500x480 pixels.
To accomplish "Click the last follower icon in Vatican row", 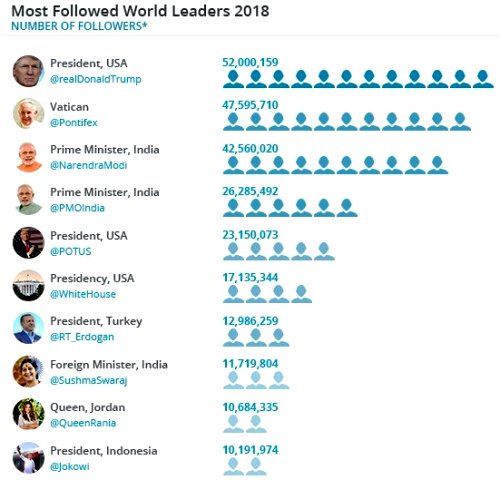I will pos(460,122).
